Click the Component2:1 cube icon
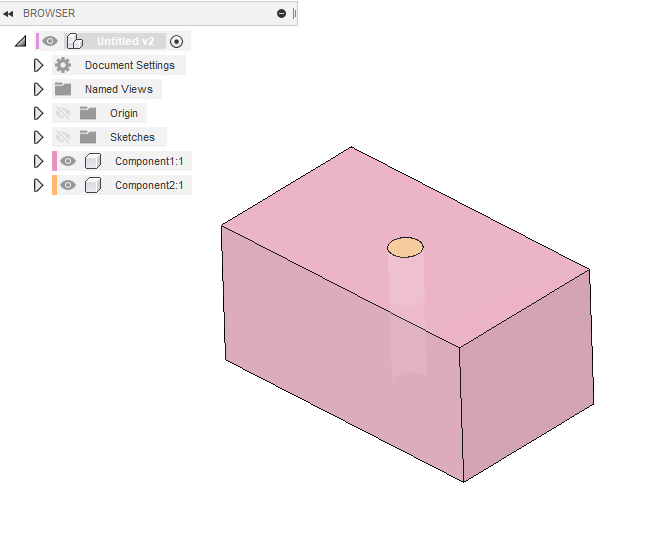The width and height of the screenshot is (657, 549). click(x=93, y=185)
